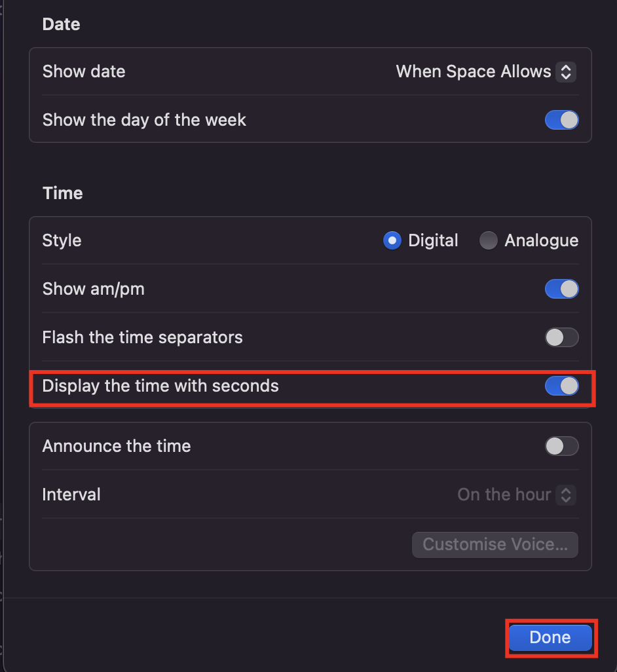
Task: Click the scrollbar on the left edge
Action: [5, 336]
